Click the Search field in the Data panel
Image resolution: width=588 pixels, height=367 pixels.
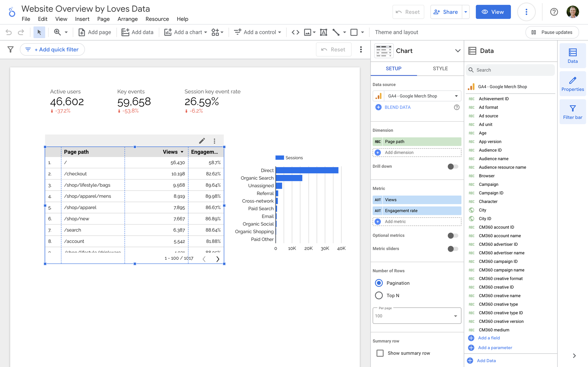pos(510,70)
